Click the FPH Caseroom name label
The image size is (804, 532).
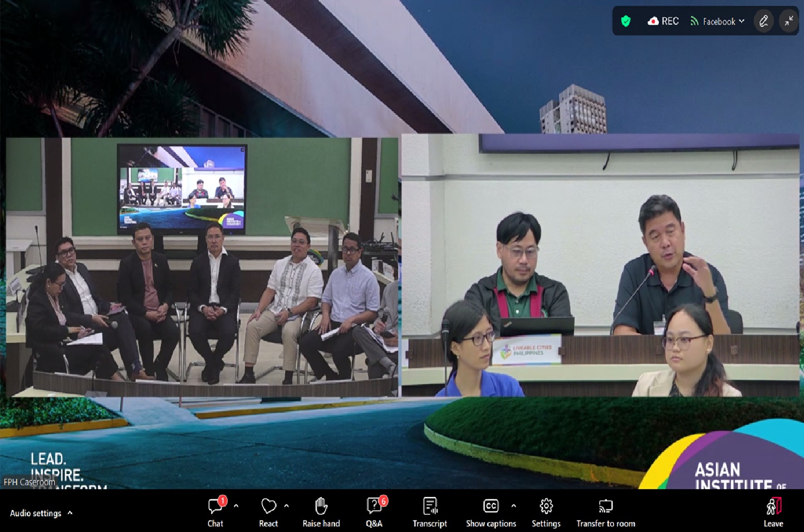[x=29, y=482]
